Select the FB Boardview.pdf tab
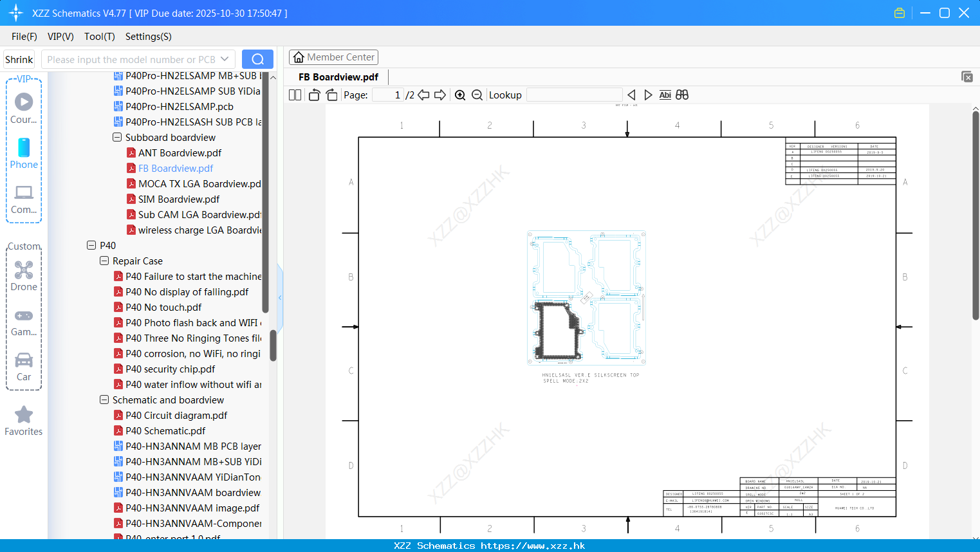 click(338, 77)
